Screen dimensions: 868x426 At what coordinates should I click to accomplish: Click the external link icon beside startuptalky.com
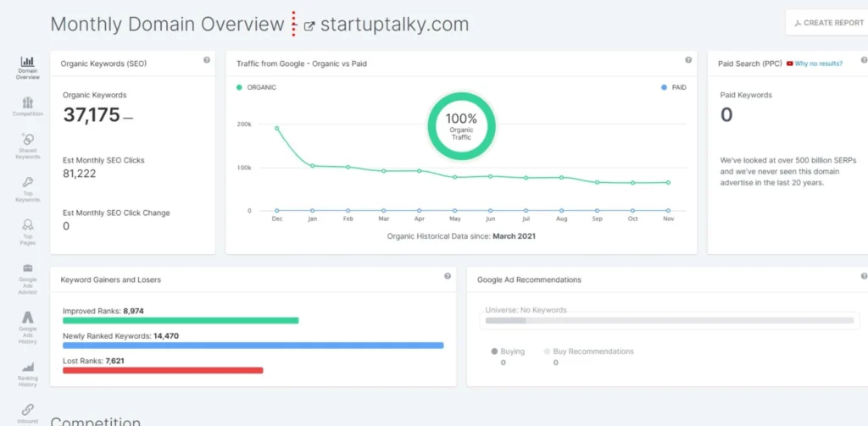tap(309, 25)
